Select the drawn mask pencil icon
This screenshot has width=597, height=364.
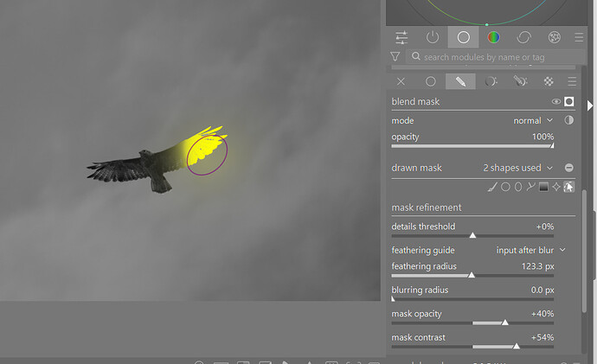[x=460, y=81]
